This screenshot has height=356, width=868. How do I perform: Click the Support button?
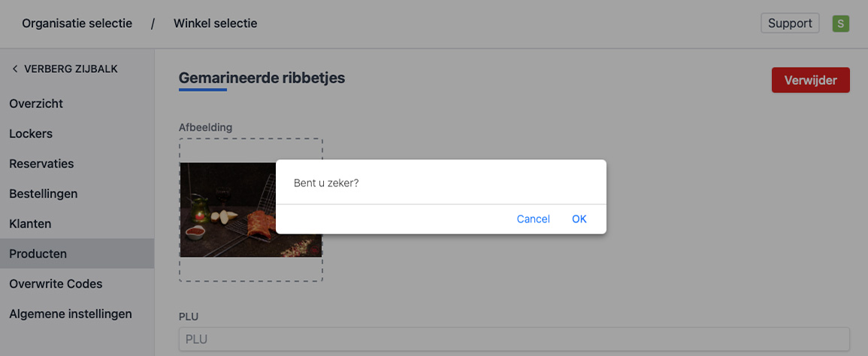(x=790, y=23)
